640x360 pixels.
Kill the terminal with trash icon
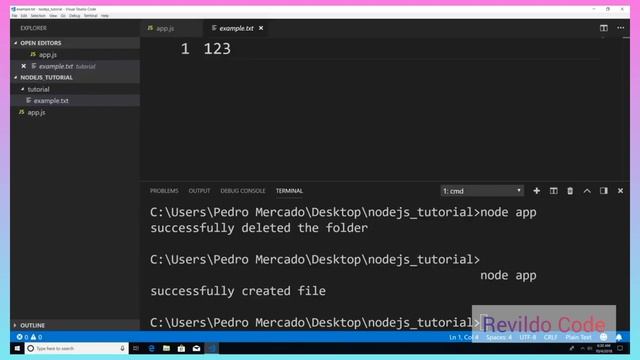coord(570,191)
